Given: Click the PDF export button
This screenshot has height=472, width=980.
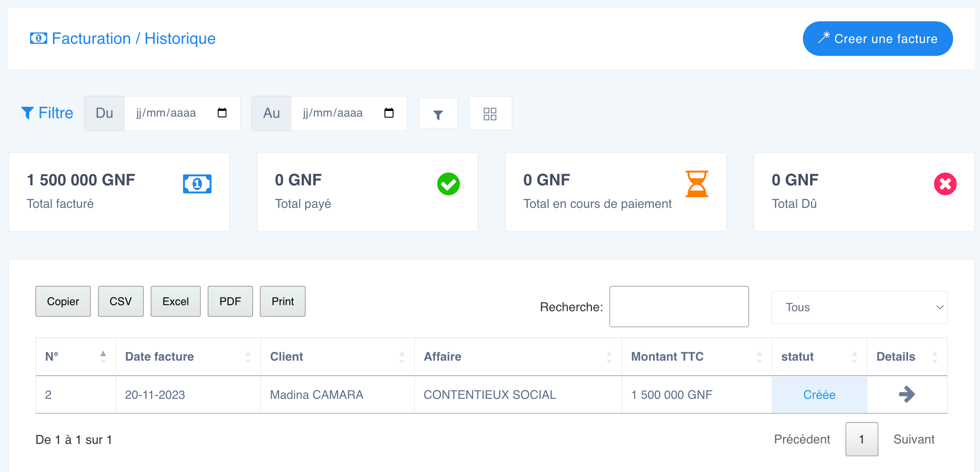Looking at the screenshot, I should (230, 302).
